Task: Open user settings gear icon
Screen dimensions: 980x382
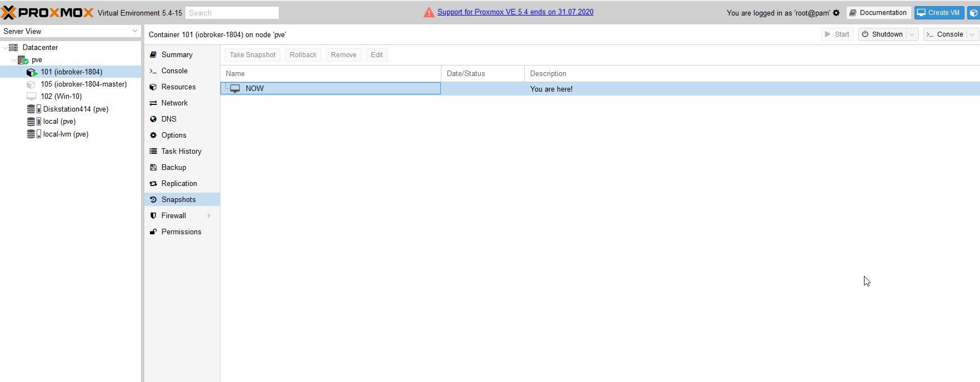Action: [x=836, y=13]
